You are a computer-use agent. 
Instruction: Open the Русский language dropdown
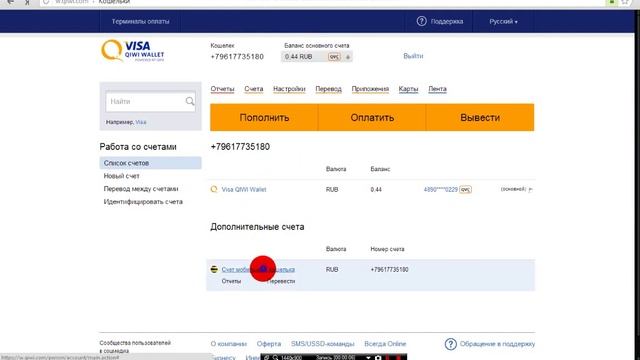[503, 21]
